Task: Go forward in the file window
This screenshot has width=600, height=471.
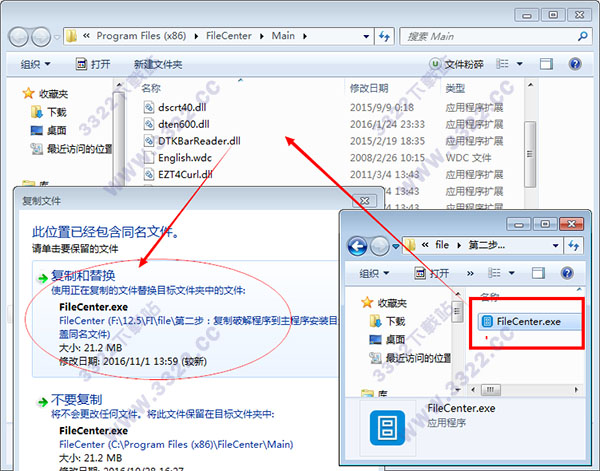Action: click(x=379, y=246)
